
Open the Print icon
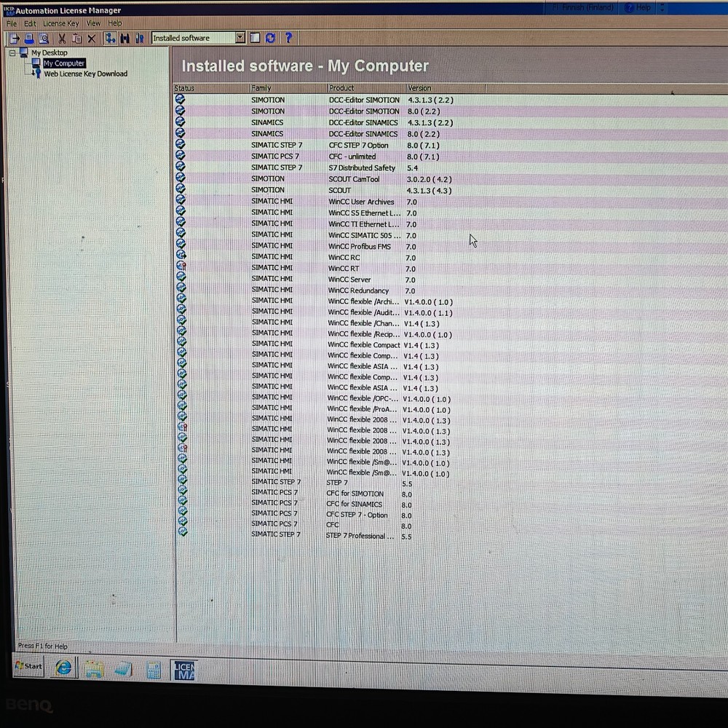pyautogui.click(x=30, y=38)
